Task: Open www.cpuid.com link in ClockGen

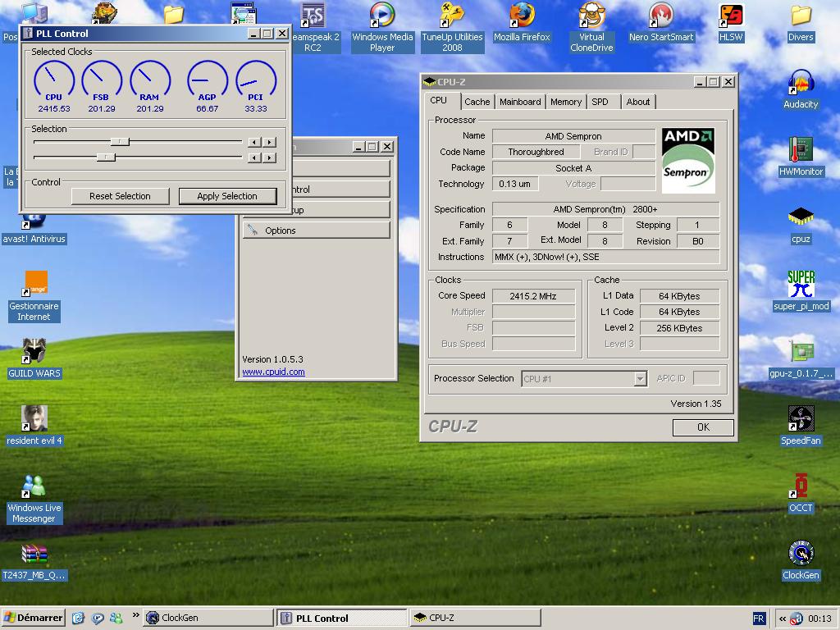Action: [273, 372]
